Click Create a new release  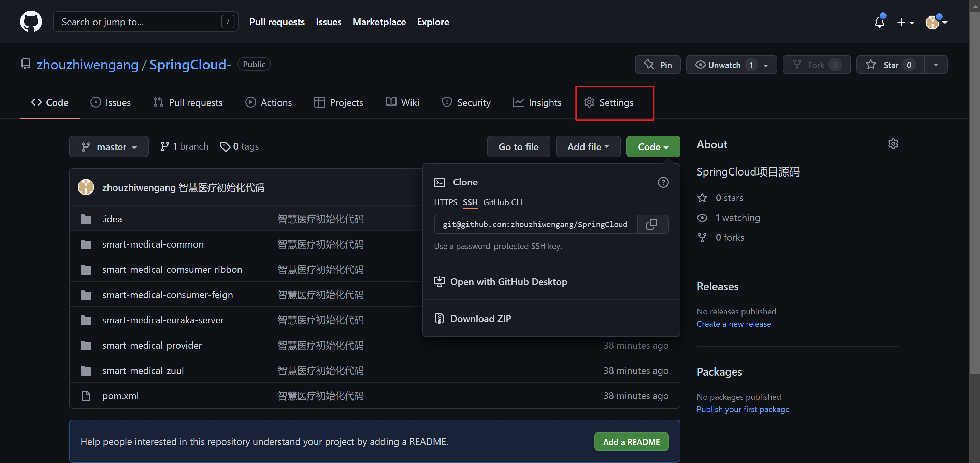point(734,324)
